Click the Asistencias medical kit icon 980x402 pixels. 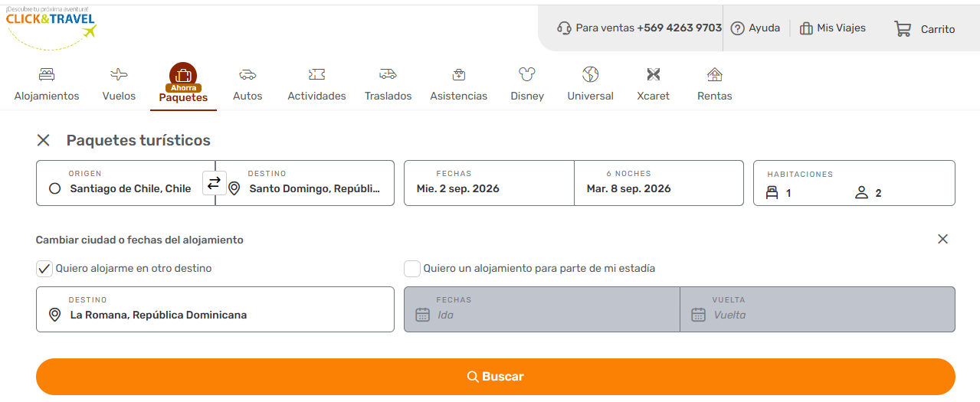point(458,74)
